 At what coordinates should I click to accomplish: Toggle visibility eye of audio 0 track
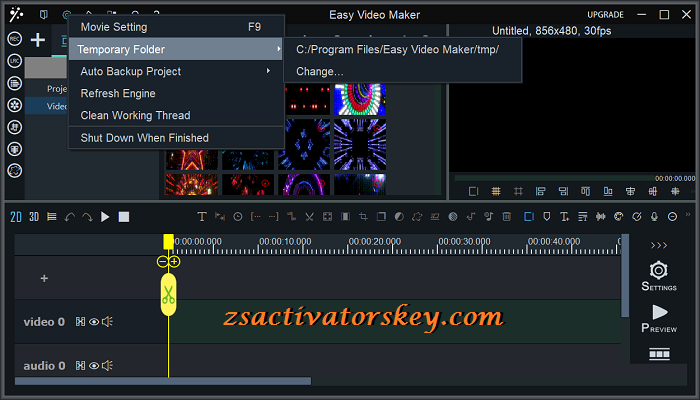pyautogui.click(x=94, y=366)
